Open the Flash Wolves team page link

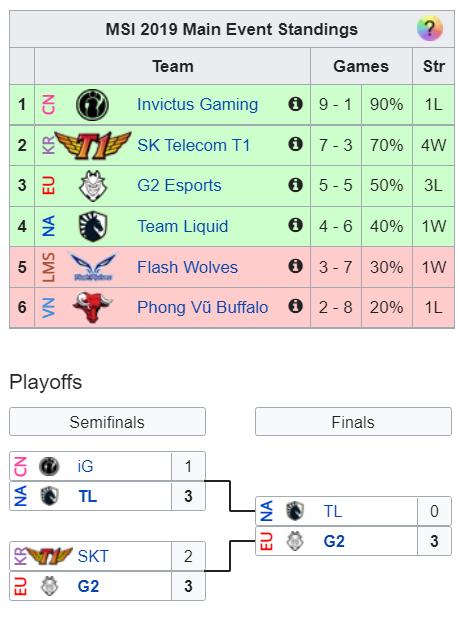pyautogui.click(x=187, y=267)
